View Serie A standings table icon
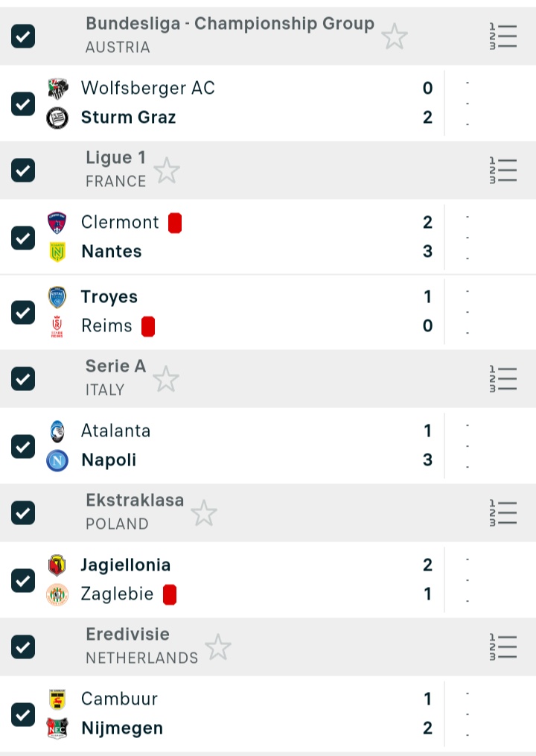Viewport: 536px width, 756px height. [x=503, y=378]
